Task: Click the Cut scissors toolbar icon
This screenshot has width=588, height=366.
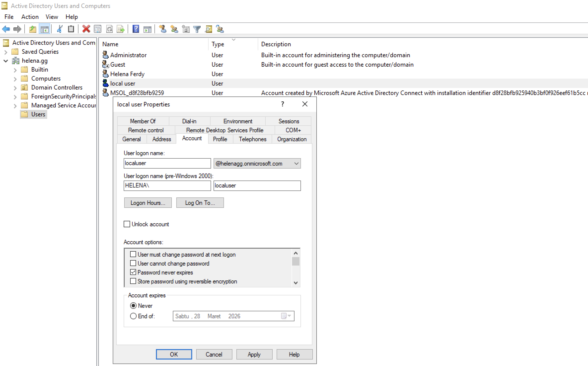Action: click(59, 29)
